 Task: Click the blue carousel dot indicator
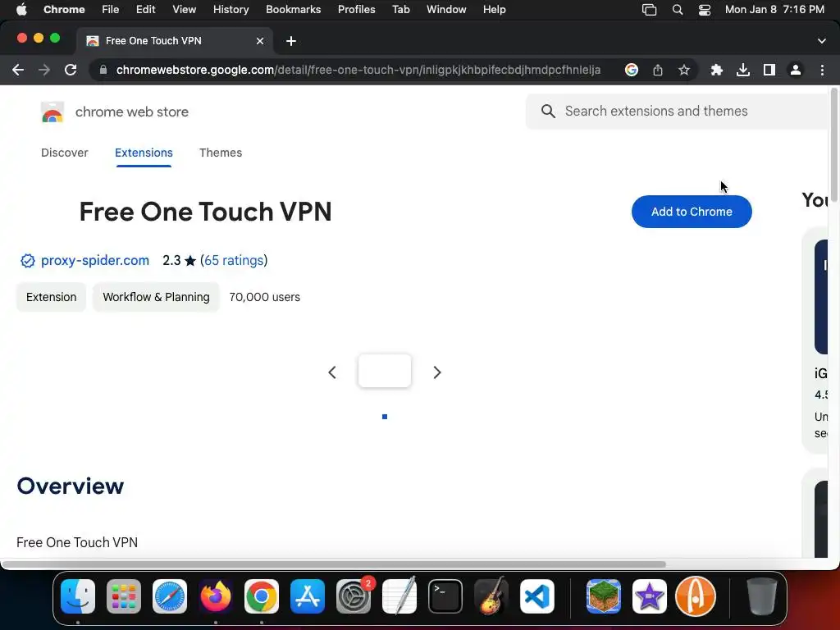coord(385,417)
